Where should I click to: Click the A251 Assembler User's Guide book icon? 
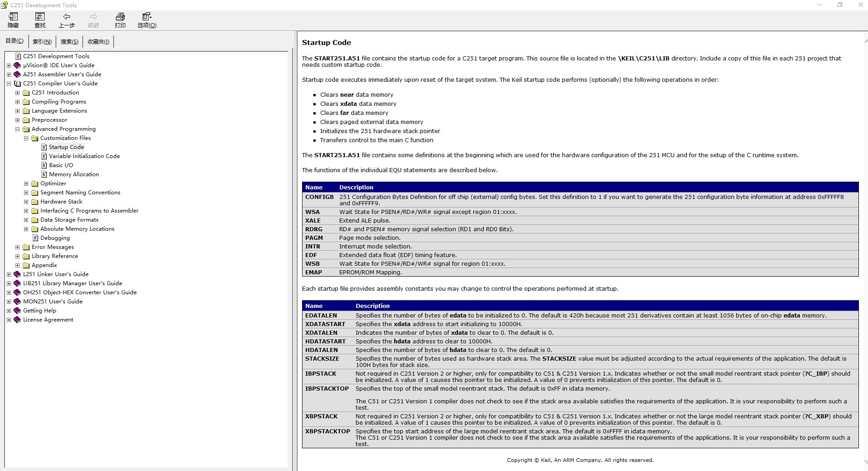click(18, 74)
